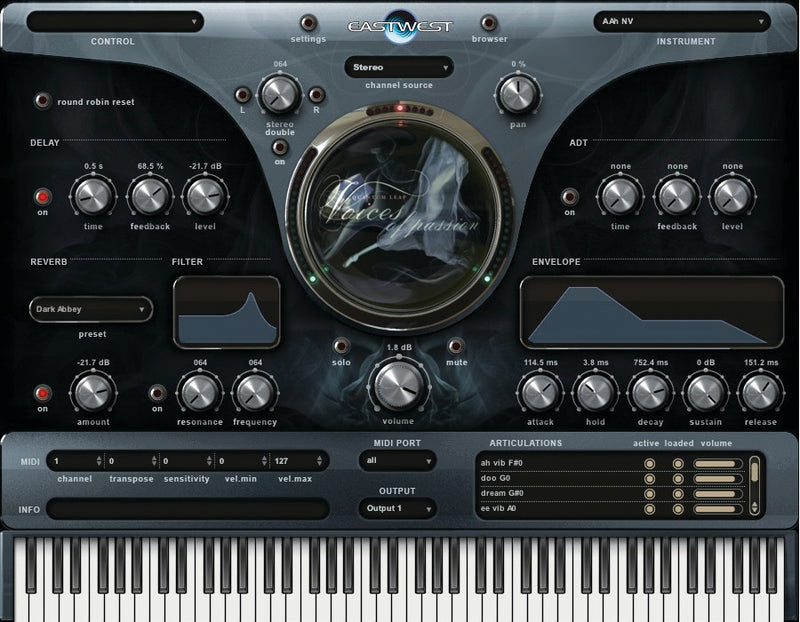The image size is (800, 622).
Task: Expand the Stereo channel source dropdown
Action: coord(398,67)
